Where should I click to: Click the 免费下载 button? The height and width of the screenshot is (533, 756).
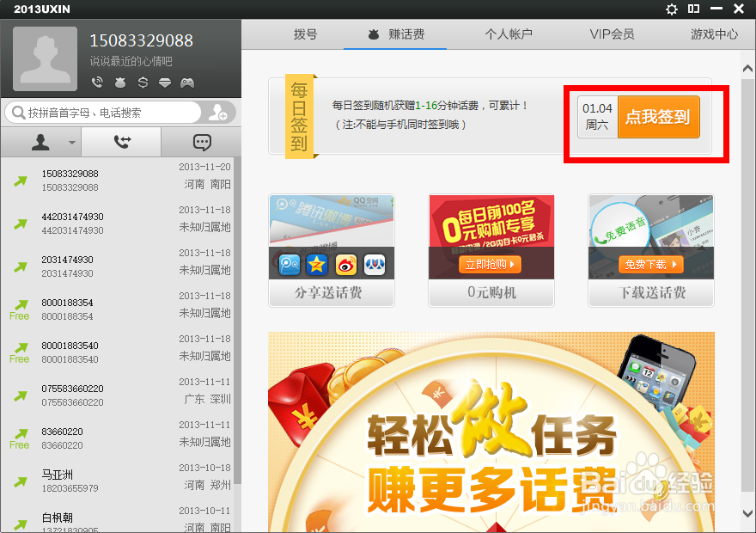coord(651,264)
